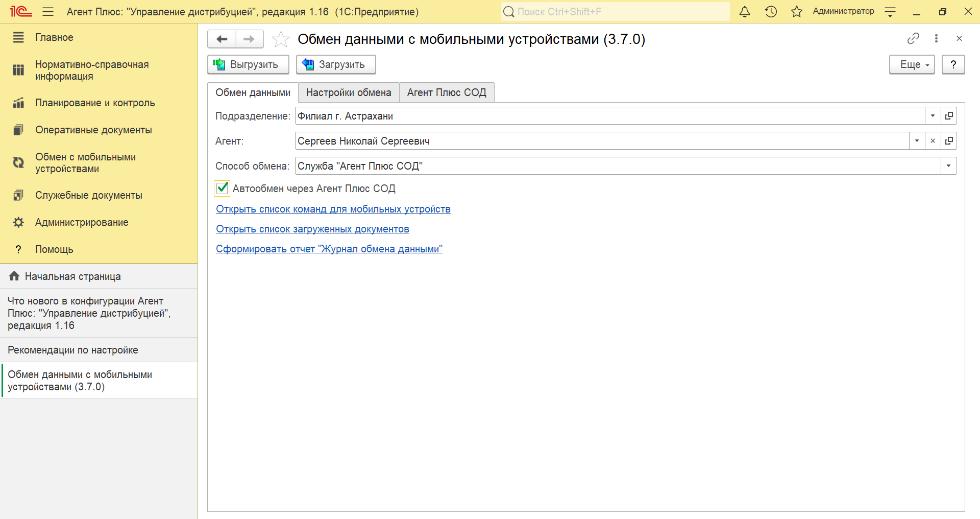Click the global search field
This screenshot has height=519, width=980.
point(616,11)
